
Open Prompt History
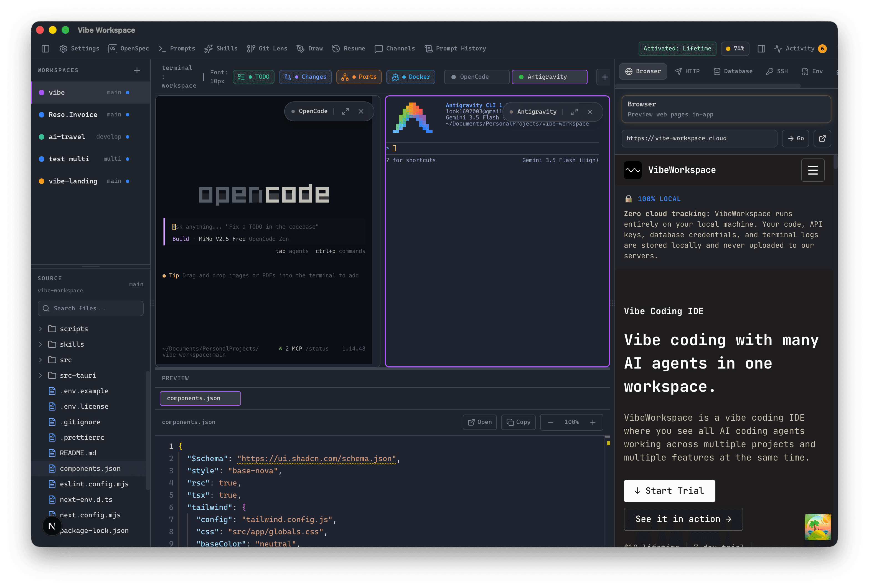click(x=455, y=48)
